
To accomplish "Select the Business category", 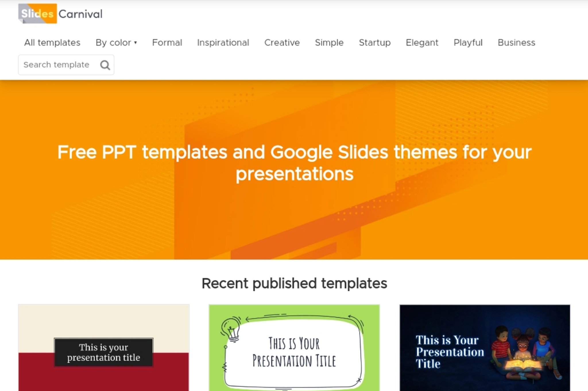I will pos(516,42).
